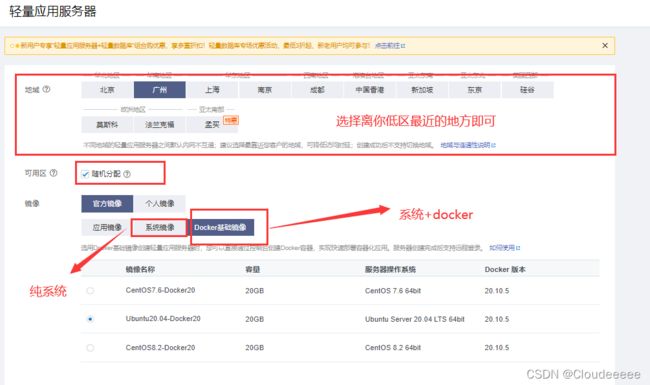650x385 pixels.
Task: Switch to the 官方镜像 tab
Action: click(x=107, y=203)
